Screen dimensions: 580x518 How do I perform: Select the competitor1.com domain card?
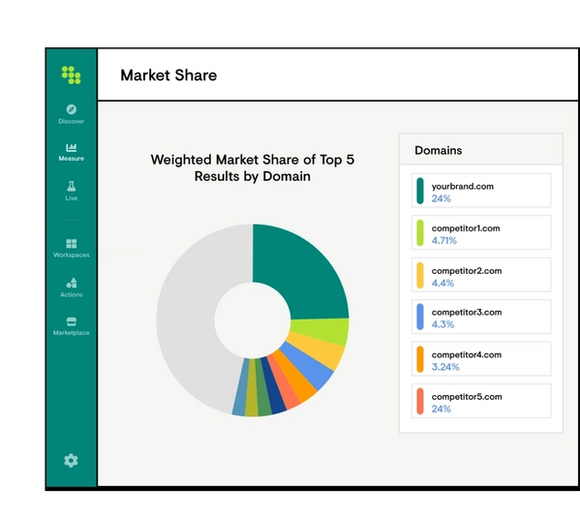481,233
